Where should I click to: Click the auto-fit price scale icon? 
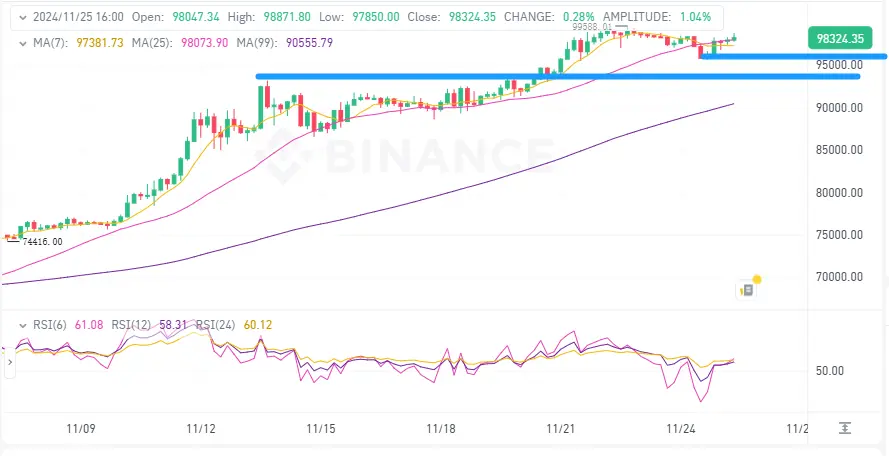click(x=845, y=428)
